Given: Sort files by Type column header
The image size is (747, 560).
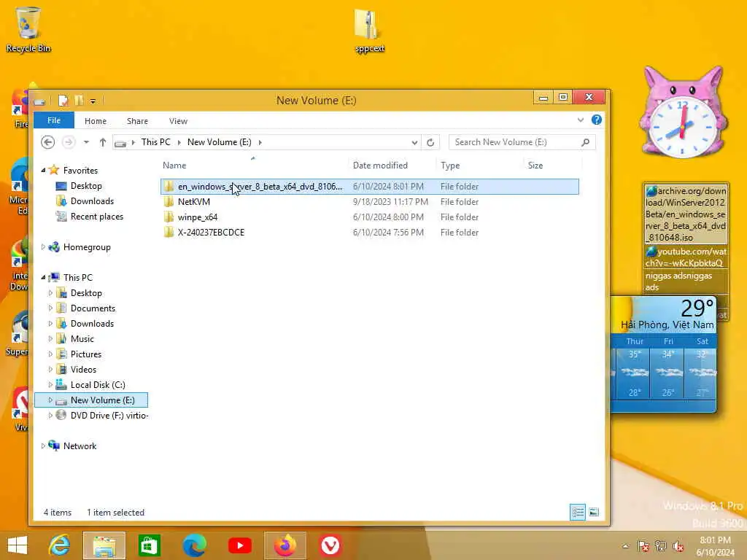Looking at the screenshot, I should coord(450,166).
